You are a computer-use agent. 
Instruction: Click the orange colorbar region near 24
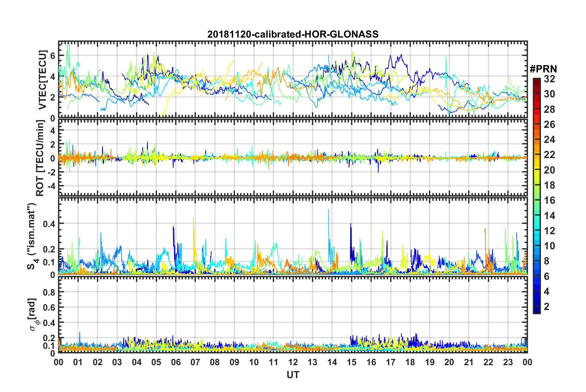[537, 140]
